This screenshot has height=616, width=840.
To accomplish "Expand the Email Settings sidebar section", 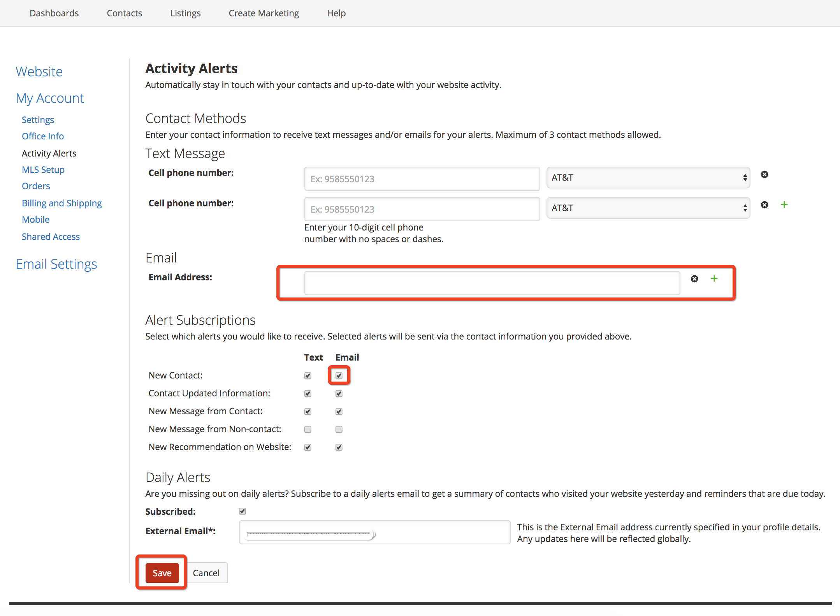I will click(56, 264).
